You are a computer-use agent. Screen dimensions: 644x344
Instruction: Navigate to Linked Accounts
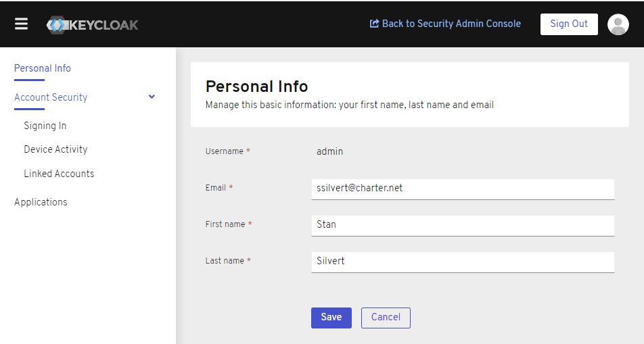59,174
